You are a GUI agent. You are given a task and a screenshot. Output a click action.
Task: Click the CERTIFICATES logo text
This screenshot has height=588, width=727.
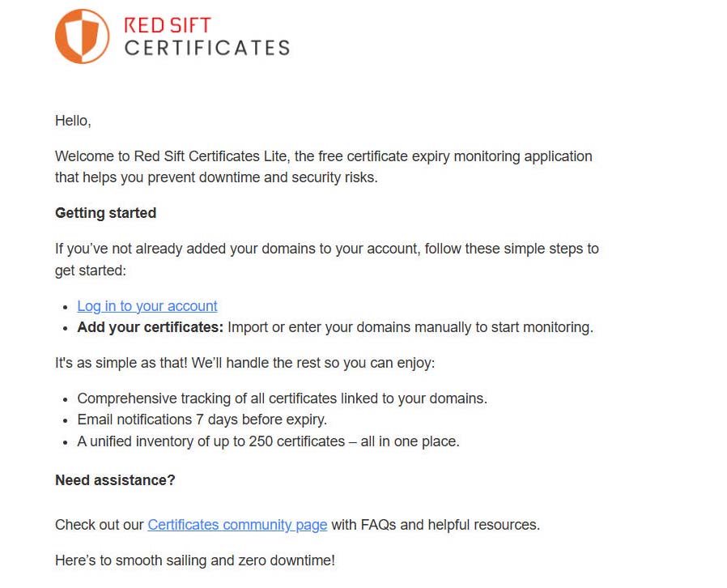(207, 48)
